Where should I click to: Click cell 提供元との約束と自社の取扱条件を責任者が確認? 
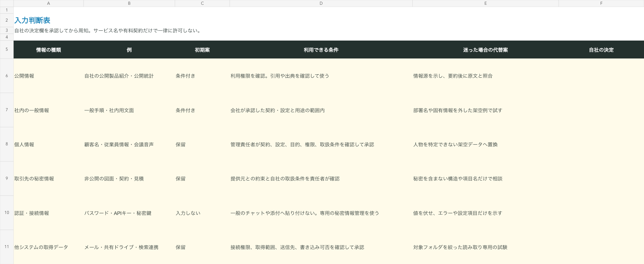coord(321,178)
